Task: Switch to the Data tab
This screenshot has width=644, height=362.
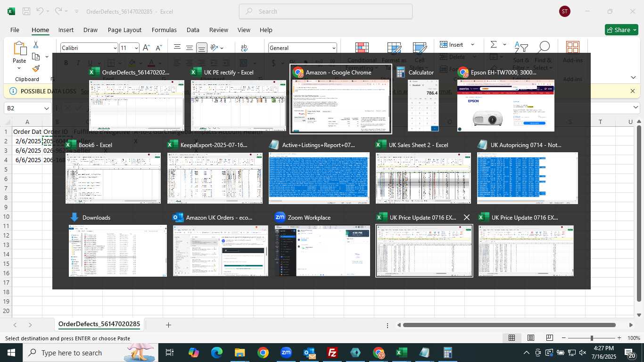Action: coord(193,30)
